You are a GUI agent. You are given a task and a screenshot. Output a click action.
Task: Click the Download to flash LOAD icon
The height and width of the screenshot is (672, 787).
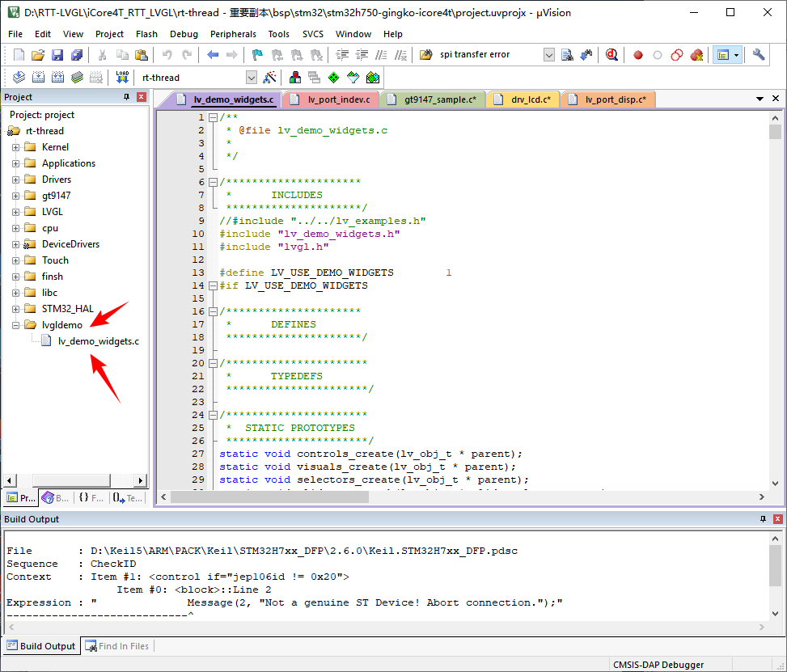click(x=122, y=78)
